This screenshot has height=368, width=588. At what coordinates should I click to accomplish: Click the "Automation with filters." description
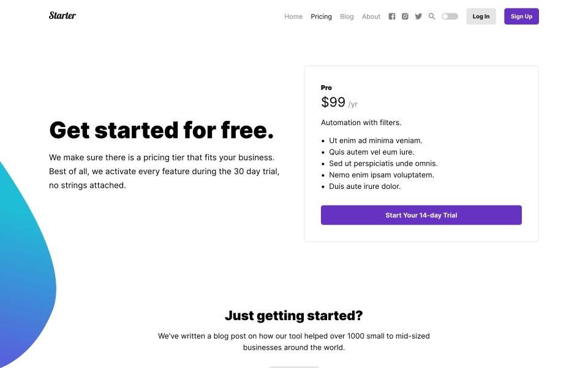[361, 123]
